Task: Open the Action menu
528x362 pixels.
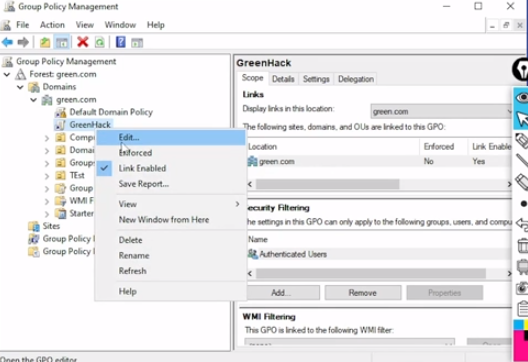Action: pos(52,25)
